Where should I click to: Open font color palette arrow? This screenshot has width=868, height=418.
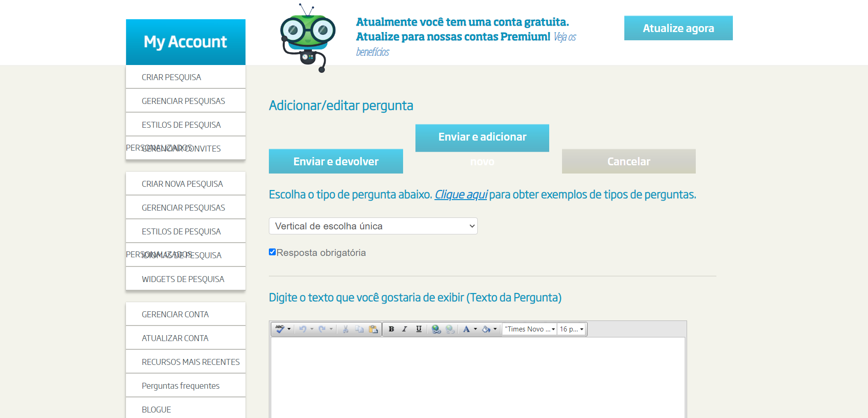tap(475, 329)
